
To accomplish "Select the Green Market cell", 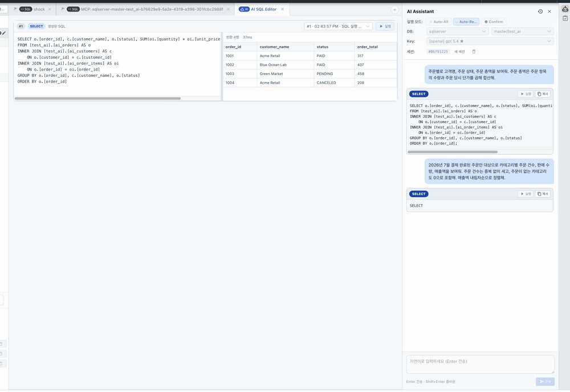I will click(x=286, y=73).
